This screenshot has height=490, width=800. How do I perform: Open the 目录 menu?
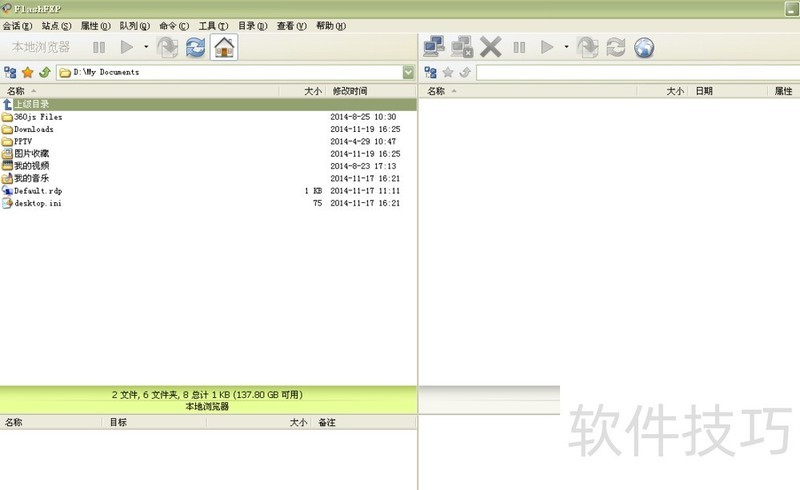[253, 26]
